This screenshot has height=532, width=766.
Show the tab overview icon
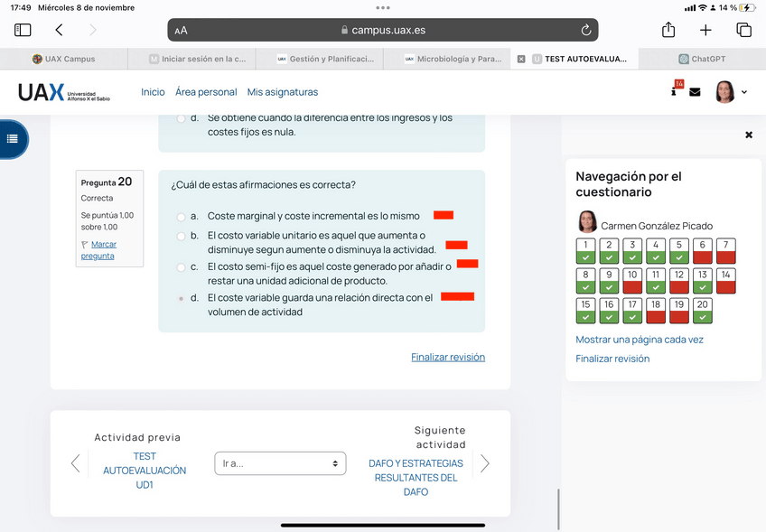pos(743,30)
